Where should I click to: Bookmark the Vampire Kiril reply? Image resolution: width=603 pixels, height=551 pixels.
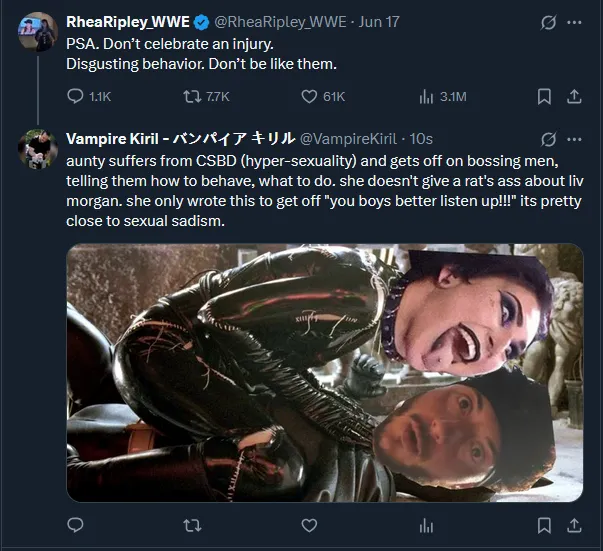pyautogui.click(x=544, y=524)
